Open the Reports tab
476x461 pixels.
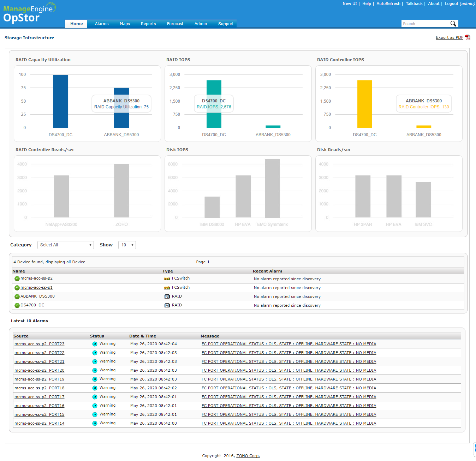pyautogui.click(x=148, y=24)
